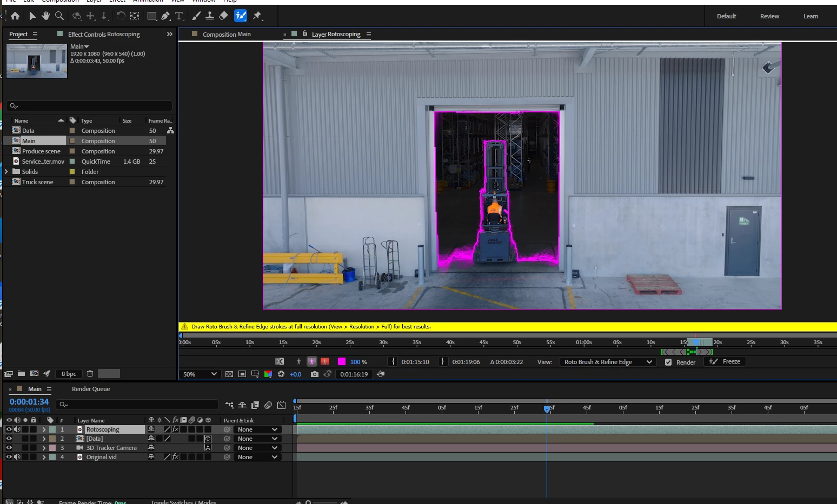The width and height of the screenshot is (837, 504).
Task: Toggle alpha view button
Action: (298, 361)
